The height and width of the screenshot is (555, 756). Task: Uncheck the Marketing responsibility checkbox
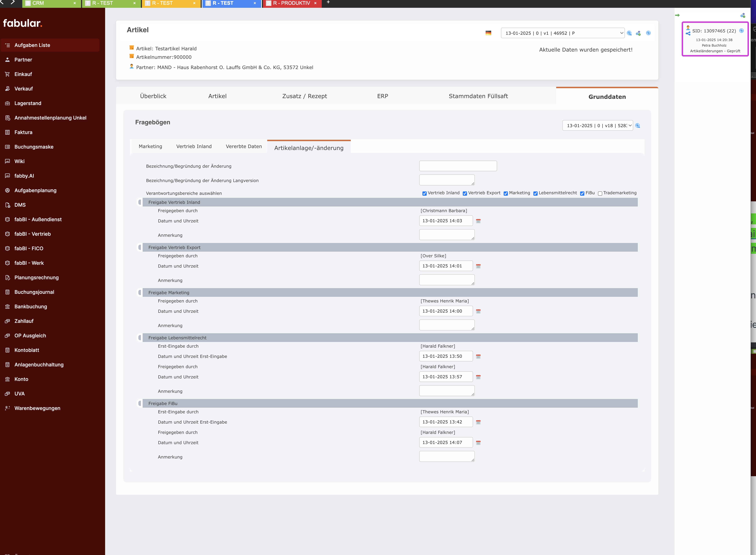point(506,193)
